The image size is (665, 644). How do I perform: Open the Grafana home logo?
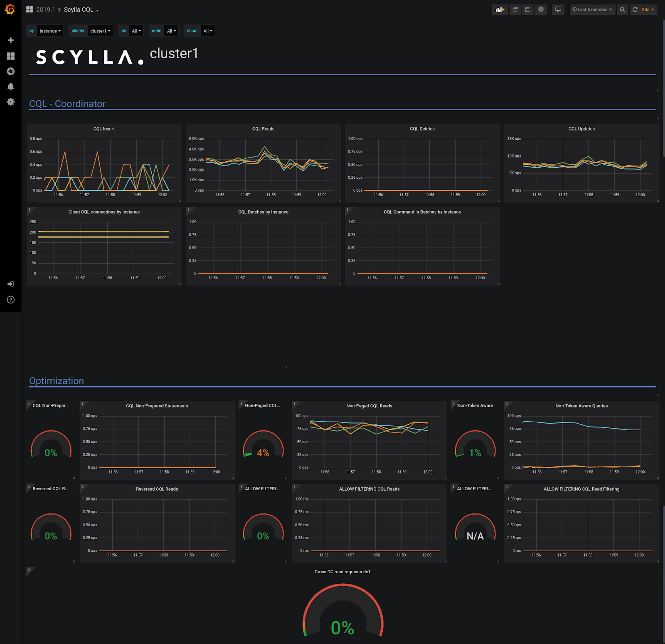[10, 9]
